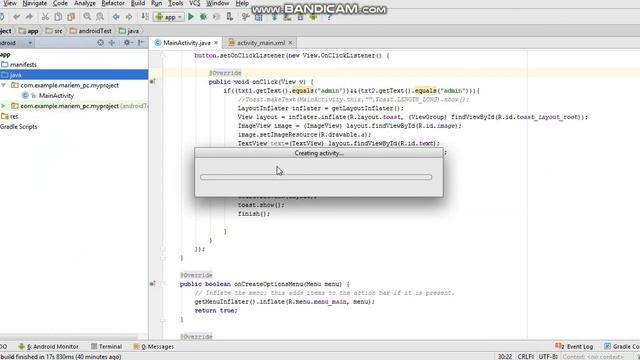This screenshot has height=360, width=640.
Task: Select the src breadcrumb in the navigation bar
Action: pos(54,31)
